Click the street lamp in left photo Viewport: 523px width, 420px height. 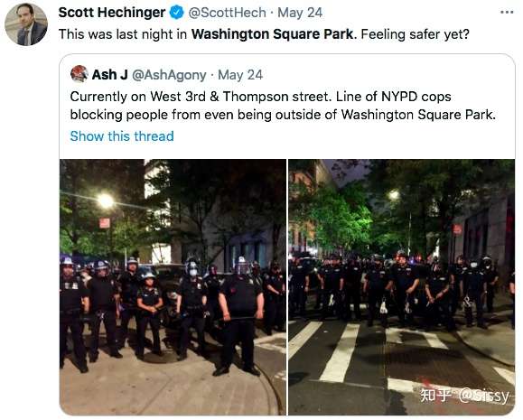coord(106,201)
